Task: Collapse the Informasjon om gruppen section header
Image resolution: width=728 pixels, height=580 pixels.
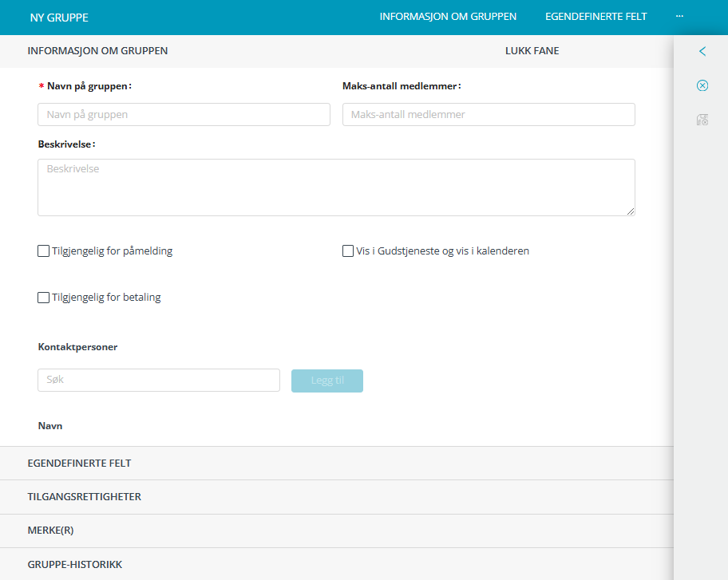Action: (x=97, y=51)
